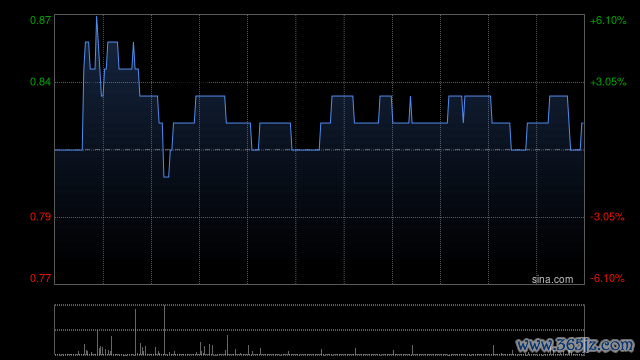Click the 0.84 price axis label
Image resolution: width=640 pixels, height=360 pixels.
40,82
